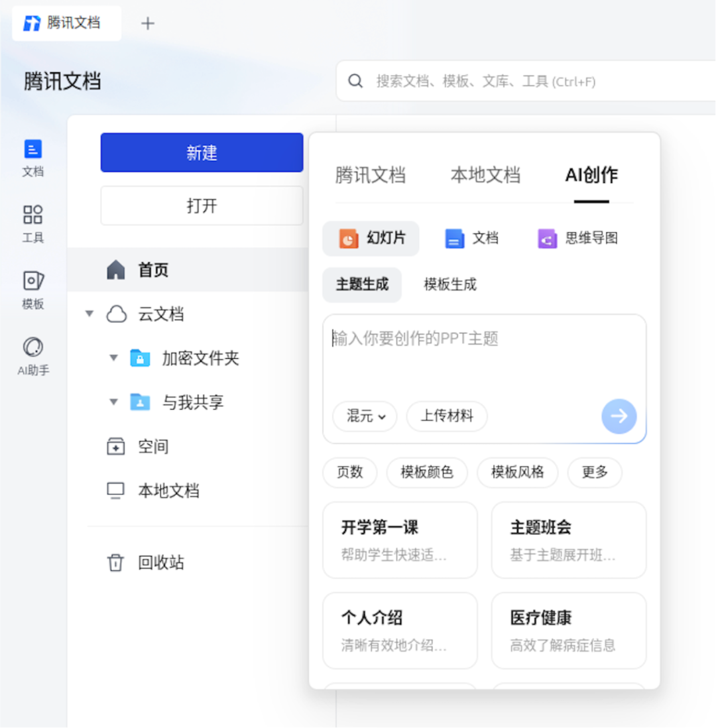Select 首页 in the navigation list

coord(188,270)
